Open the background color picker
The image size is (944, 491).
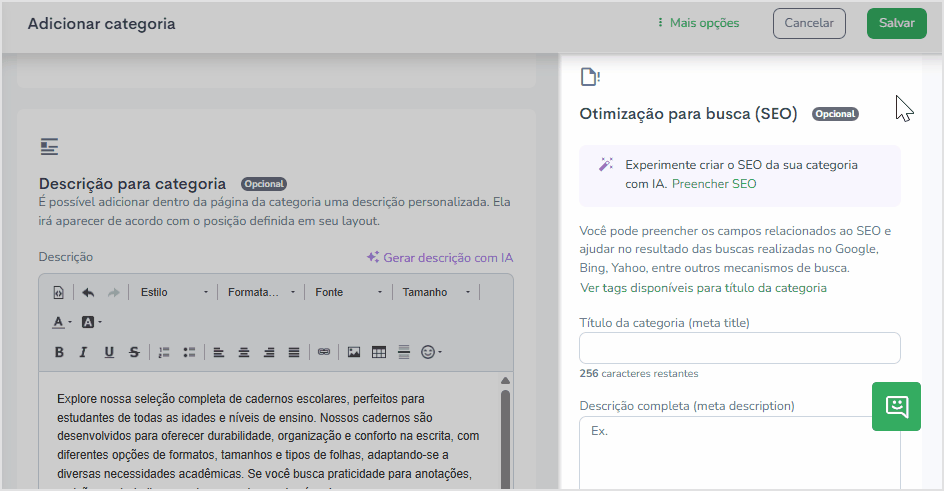click(x=92, y=322)
